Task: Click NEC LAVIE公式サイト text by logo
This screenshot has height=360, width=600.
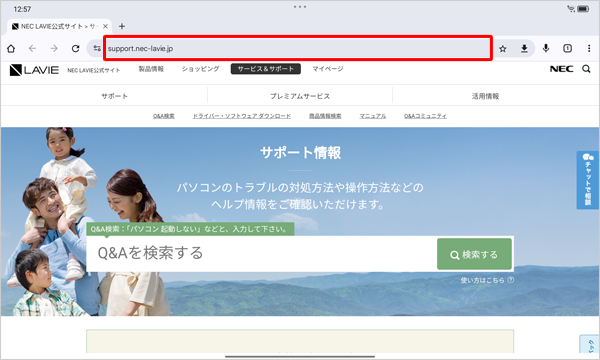Action: (94, 70)
